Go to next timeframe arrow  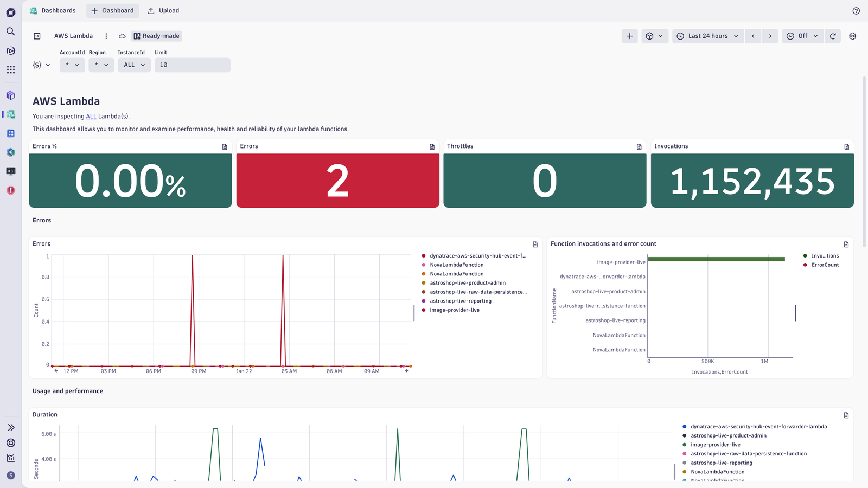pyautogui.click(x=770, y=36)
